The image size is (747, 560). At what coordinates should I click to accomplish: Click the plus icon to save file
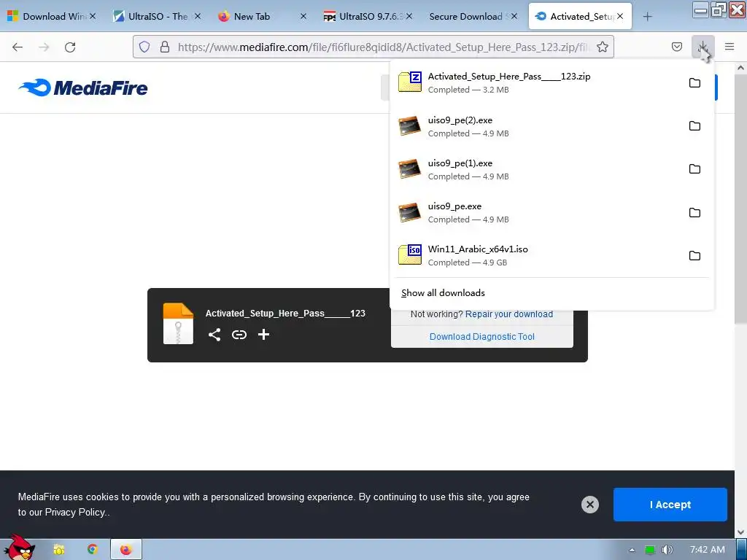pos(263,335)
